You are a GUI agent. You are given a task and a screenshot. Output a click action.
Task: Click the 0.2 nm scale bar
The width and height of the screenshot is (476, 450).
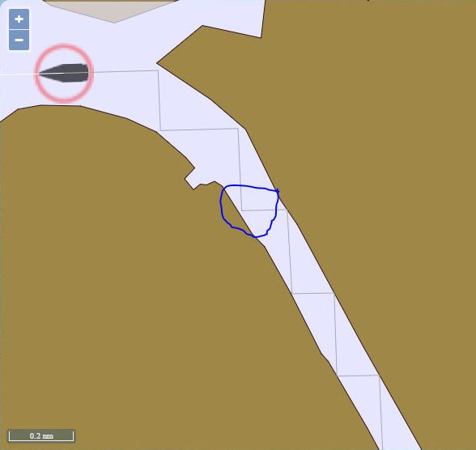(41, 435)
